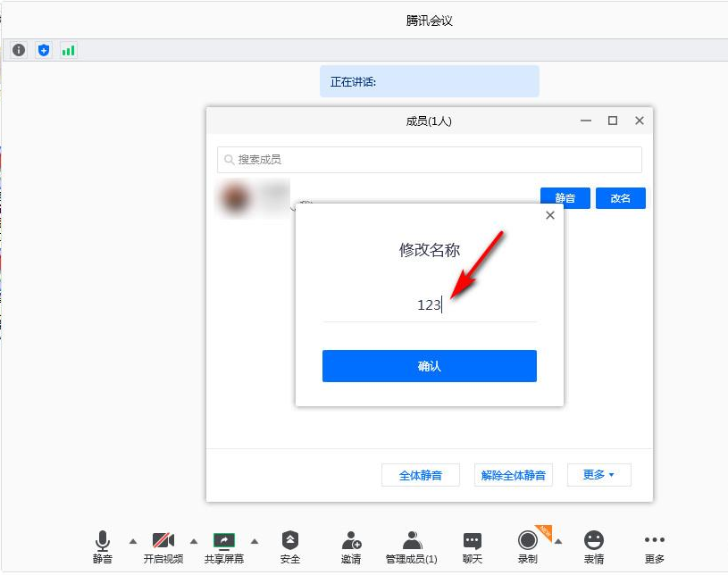Mute microphone in the bottom toolbar

point(102,546)
